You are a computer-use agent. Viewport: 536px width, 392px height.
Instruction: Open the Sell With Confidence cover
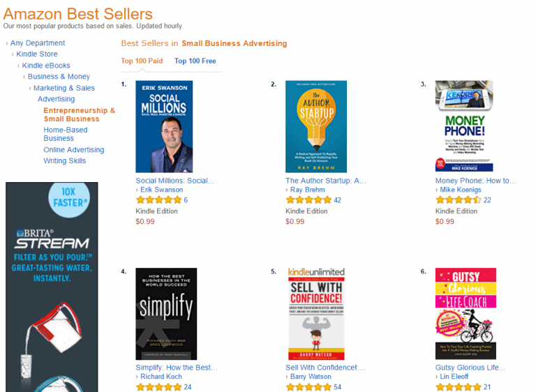(316, 314)
